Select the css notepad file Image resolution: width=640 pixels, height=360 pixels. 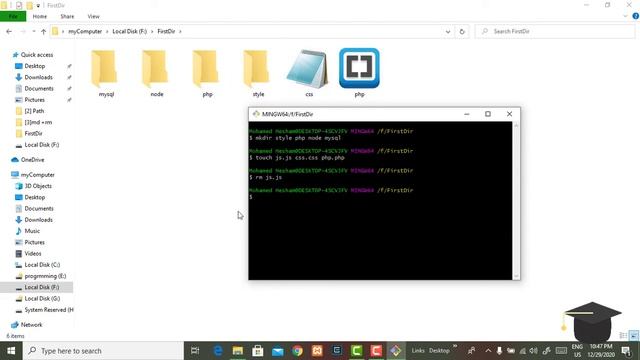click(x=309, y=73)
